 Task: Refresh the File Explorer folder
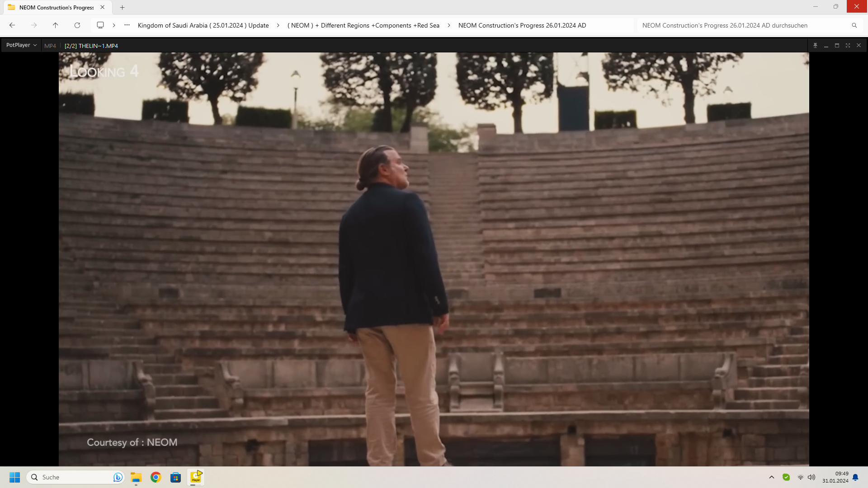tap(77, 25)
